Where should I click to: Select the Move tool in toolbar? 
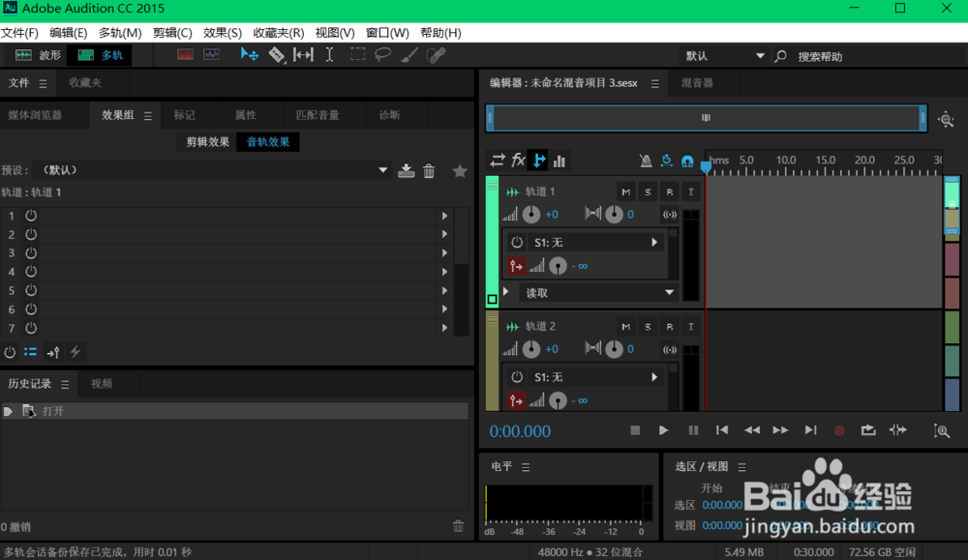pyautogui.click(x=250, y=55)
